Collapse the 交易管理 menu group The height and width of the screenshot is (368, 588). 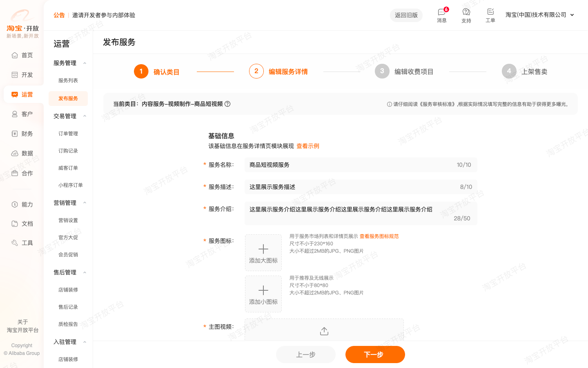[85, 116]
